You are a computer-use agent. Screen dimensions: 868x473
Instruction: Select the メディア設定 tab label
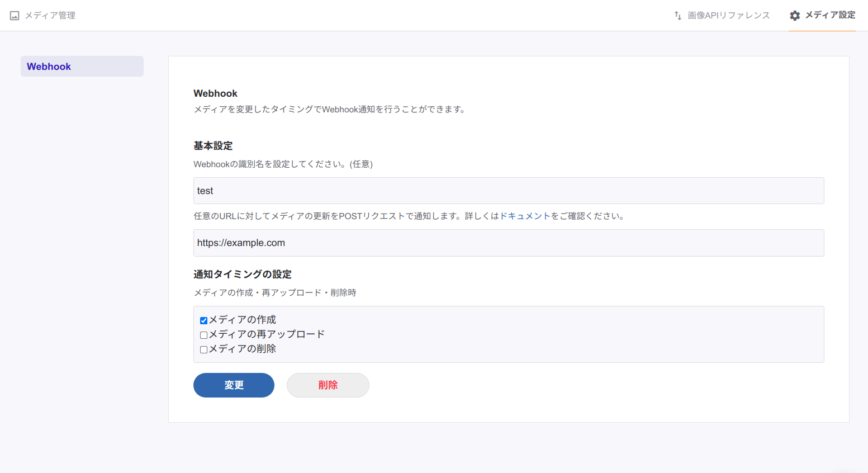[x=830, y=15]
